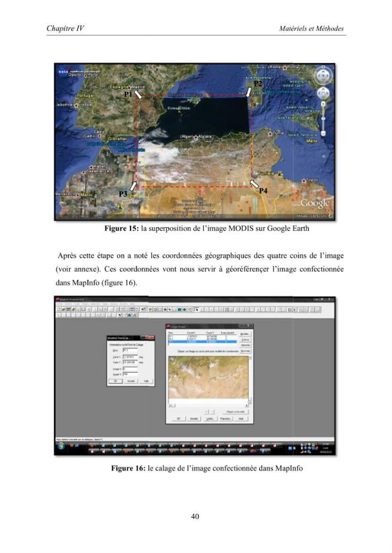Click the Windows Start orb
This screenshot has width=392, height=553.
[x=61, y=446]
